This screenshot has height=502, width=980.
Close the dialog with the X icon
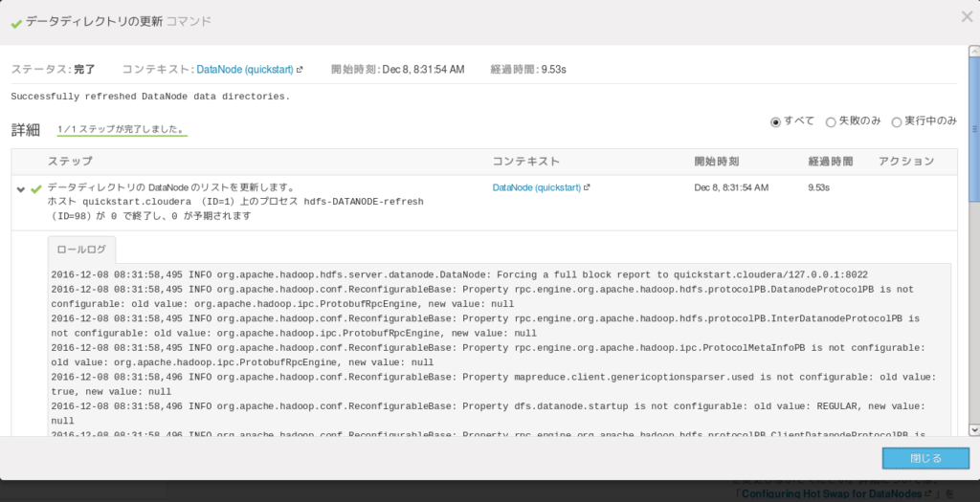[967, 17]
